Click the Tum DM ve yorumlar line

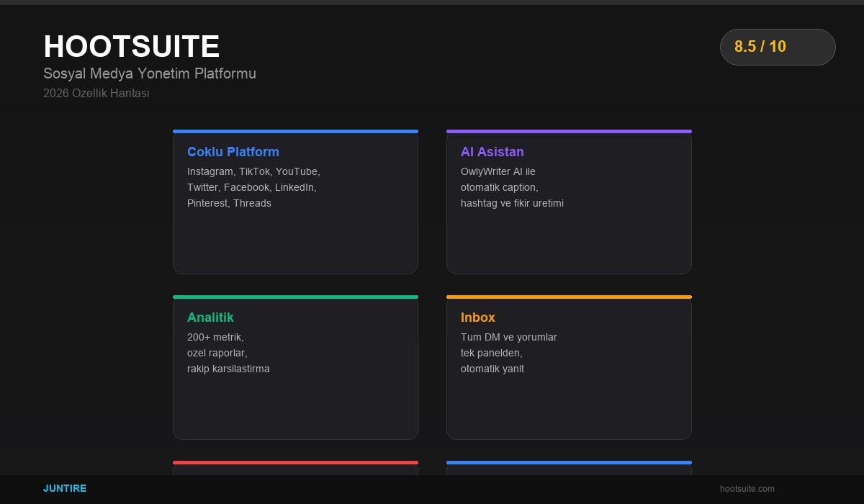[x=509, y=337]
